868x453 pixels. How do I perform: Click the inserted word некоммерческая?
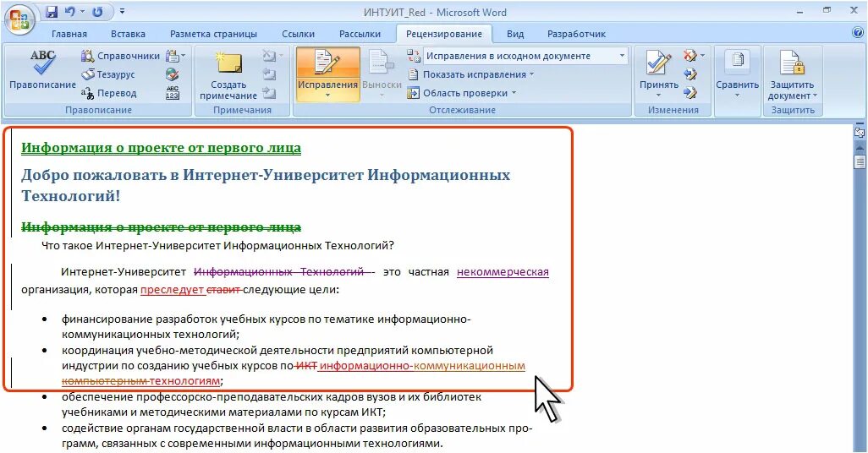click(503, 272)
